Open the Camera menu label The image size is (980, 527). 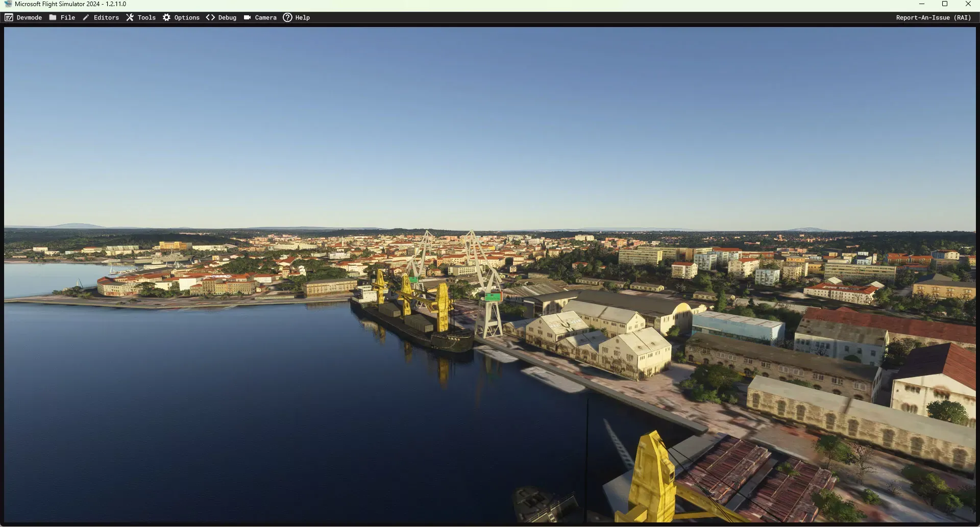coord(265,17)
